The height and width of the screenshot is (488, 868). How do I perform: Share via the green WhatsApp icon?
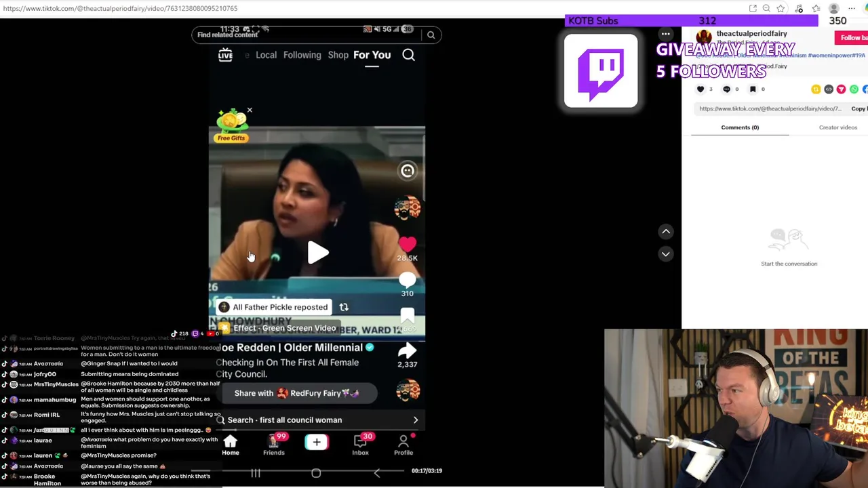coord(854,89)
